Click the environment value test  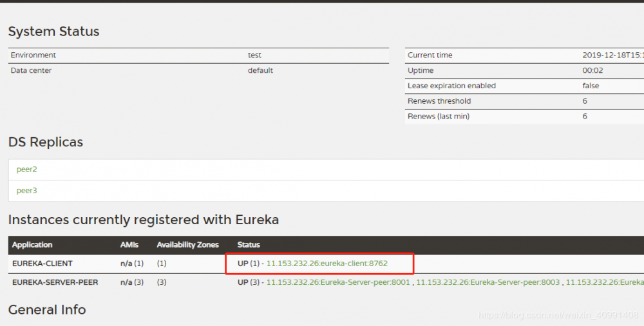(254, 55)
